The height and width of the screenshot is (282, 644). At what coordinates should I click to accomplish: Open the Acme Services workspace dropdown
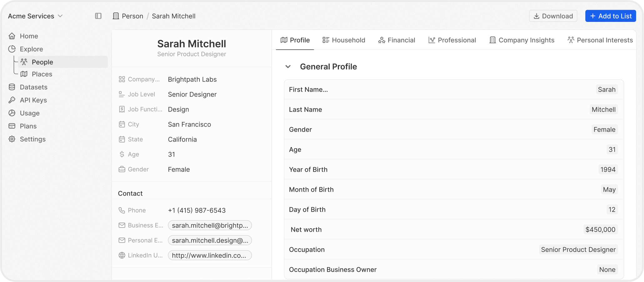pos(35,16)
